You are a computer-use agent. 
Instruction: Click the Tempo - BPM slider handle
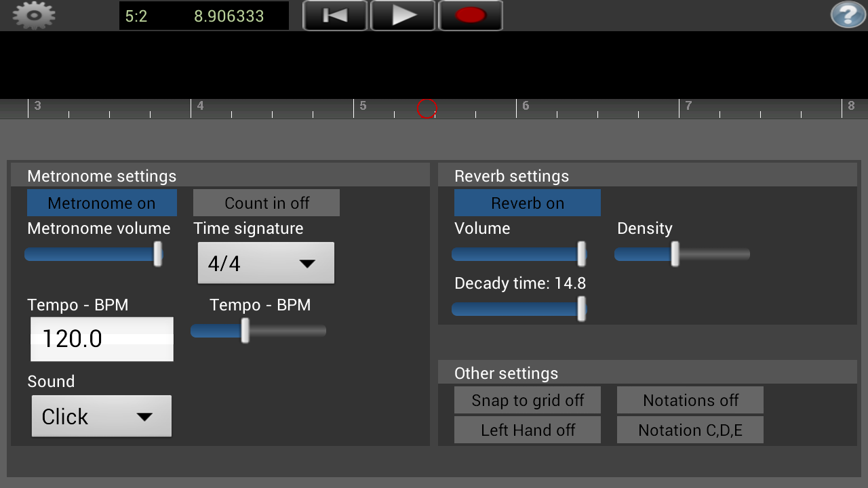point(245,331)
